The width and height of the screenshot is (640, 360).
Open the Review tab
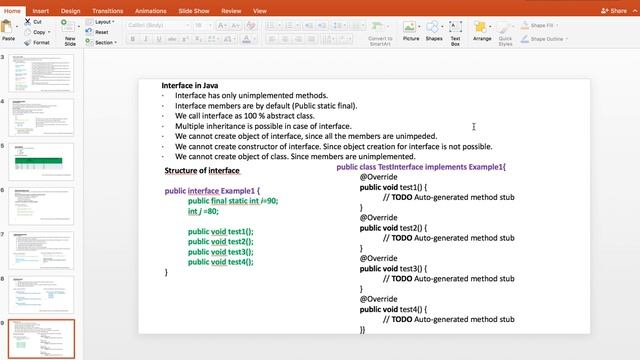click(231, 11)
